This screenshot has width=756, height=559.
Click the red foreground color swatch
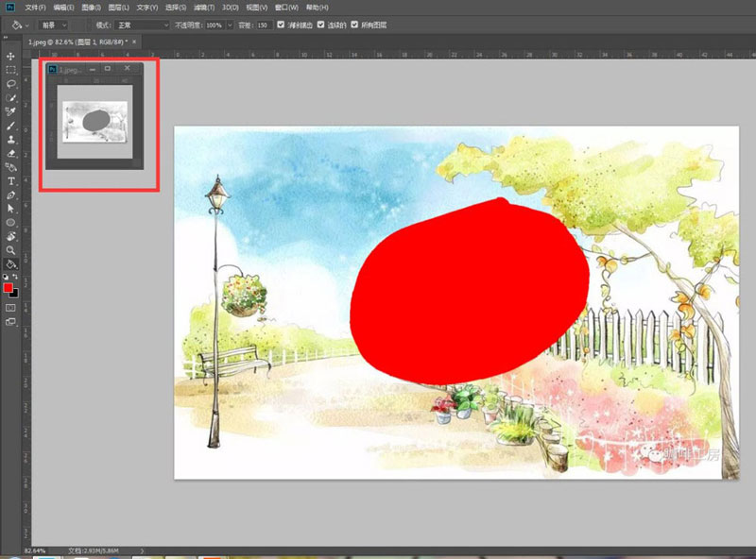[x=8, y=287]
